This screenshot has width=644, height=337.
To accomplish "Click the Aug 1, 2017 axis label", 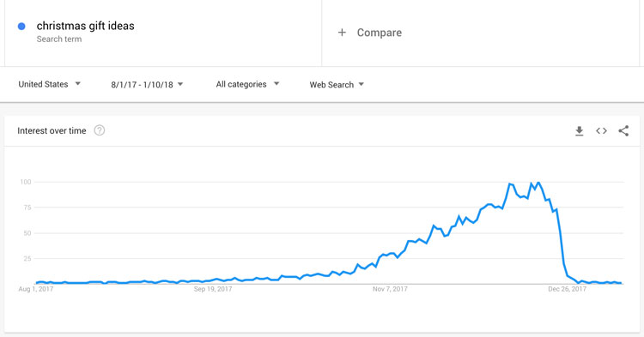I will tap(36, 289).
